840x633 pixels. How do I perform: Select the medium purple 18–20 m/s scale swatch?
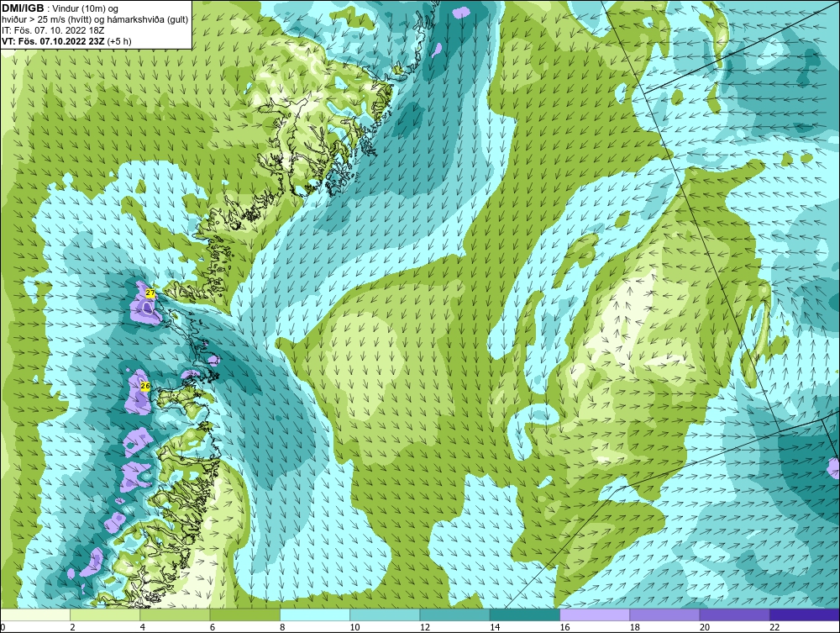pyautogui.click(x=664, y=615)
